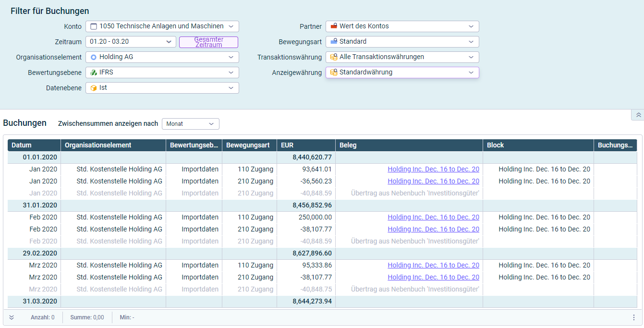Collapse the filter panel with double chevron
Screen dimensions: 644x328
638,115
